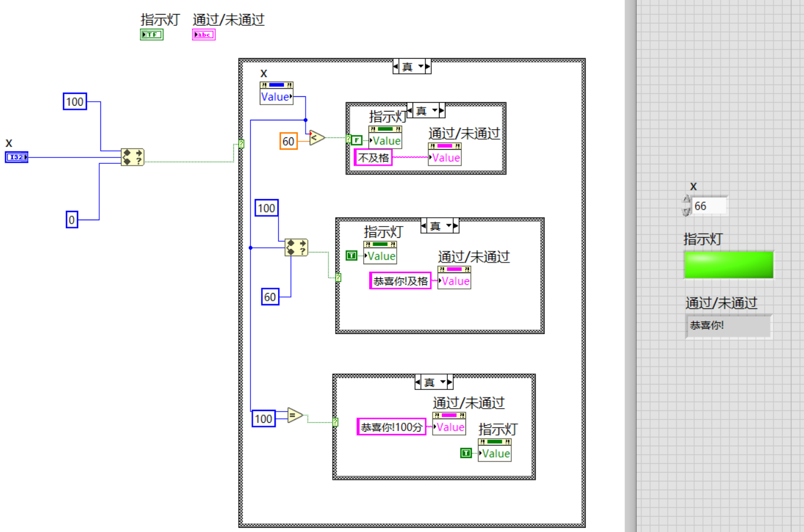Toggle the T boolean constant in 恭喜你!及格 case
804x532 pixels.
click(351, 255)
